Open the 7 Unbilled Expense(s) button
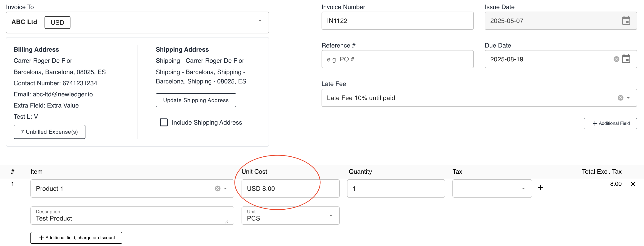Screen dimensions: 644x246 click(50, 132)
